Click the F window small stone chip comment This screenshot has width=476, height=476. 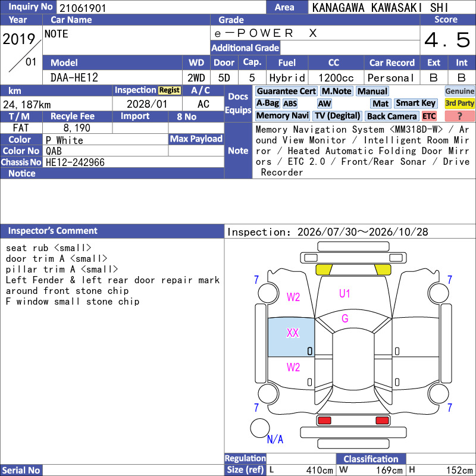tap(72, 302)
